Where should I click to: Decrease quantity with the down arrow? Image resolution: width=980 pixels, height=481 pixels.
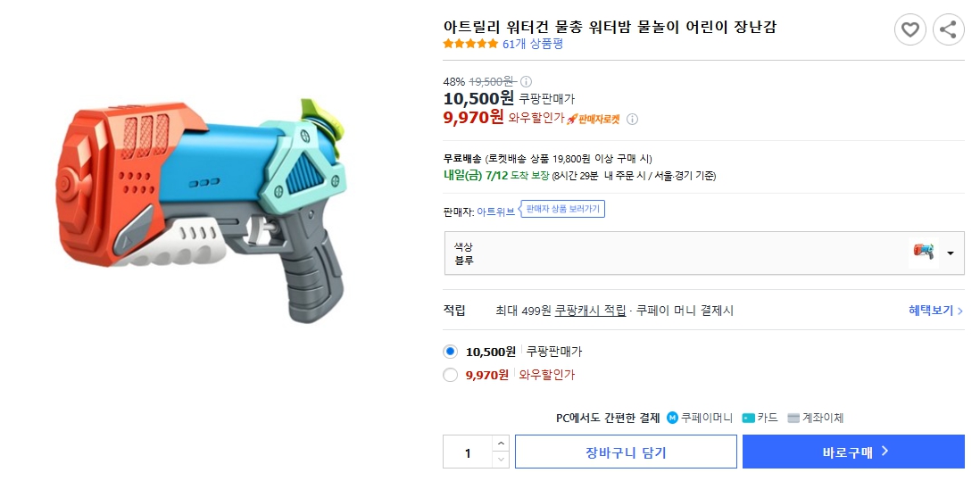(501, 460)
